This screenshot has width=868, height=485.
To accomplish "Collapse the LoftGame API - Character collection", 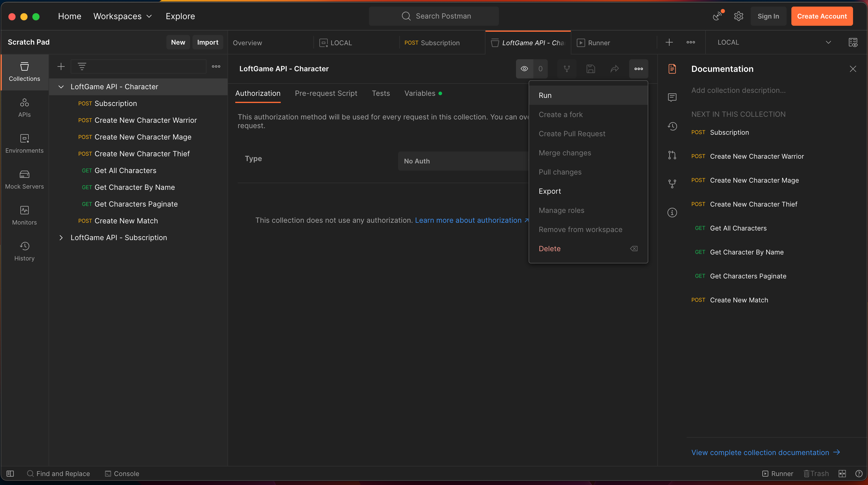I will 61,87.
